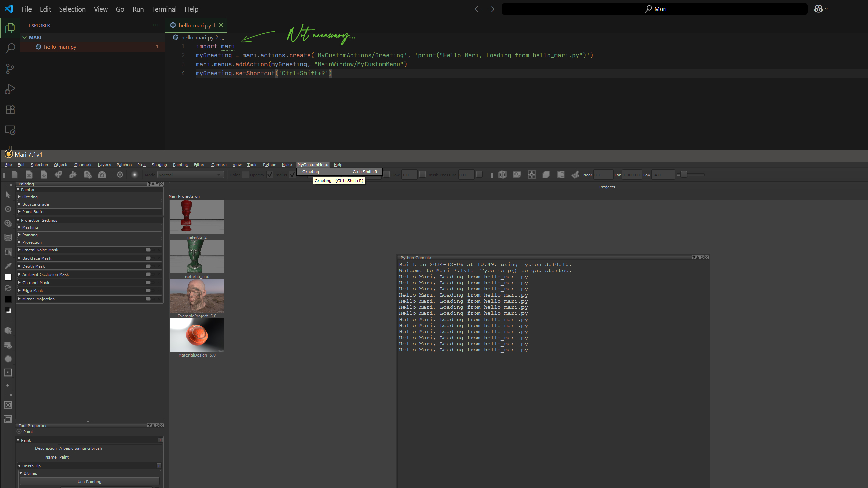Click the white foreground color swatch
Viewport: 868px width, 488px height.
point(8,277)
